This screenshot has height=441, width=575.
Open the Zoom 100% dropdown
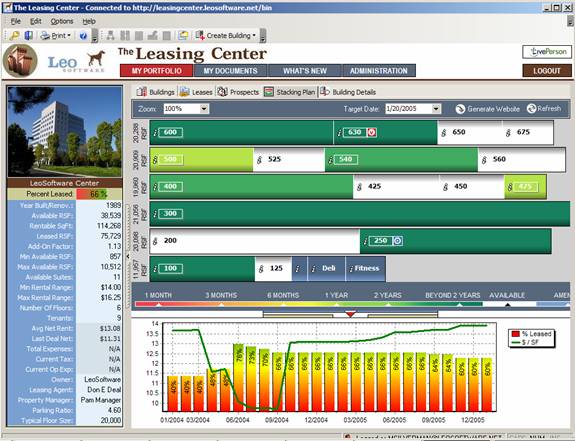point(204,109)
